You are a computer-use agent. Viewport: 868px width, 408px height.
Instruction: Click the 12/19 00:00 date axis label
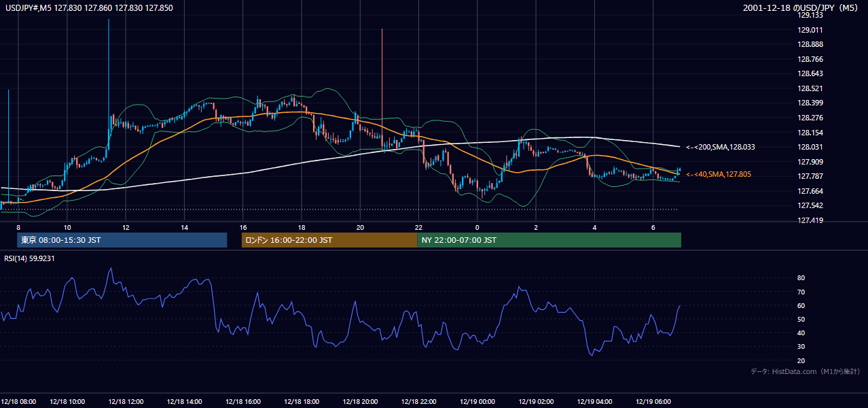coord(477,401)
